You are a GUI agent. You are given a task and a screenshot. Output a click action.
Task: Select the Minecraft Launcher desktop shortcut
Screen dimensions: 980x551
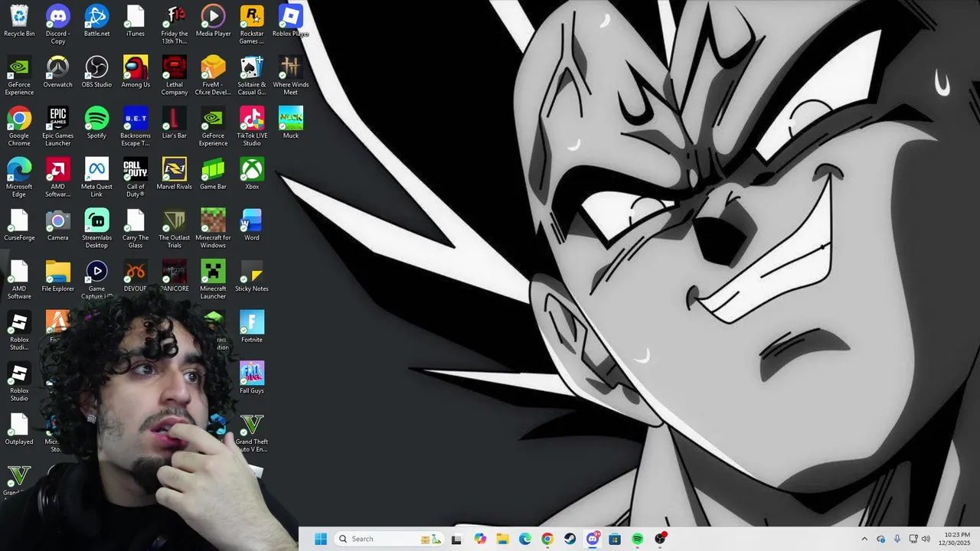pos(213,280)
